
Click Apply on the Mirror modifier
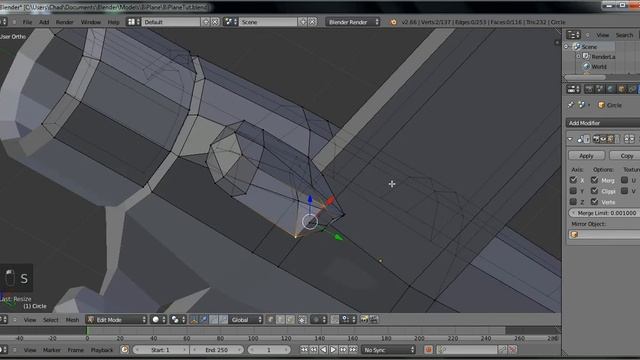pyautogui.click(x=587, y=156)
